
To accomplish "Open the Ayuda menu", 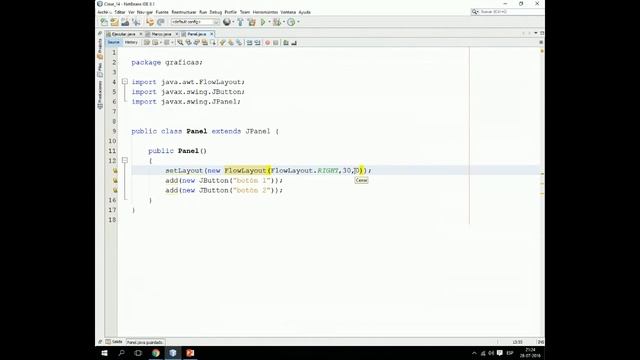I will 304,12.
